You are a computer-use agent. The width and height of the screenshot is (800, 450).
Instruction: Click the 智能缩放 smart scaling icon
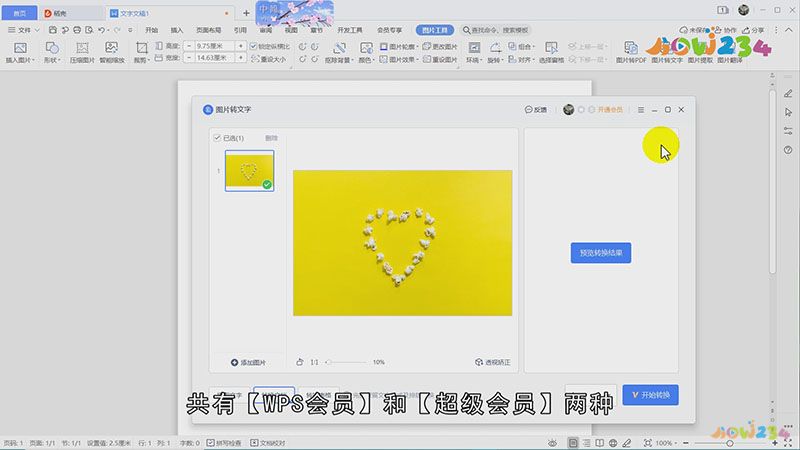111,48
